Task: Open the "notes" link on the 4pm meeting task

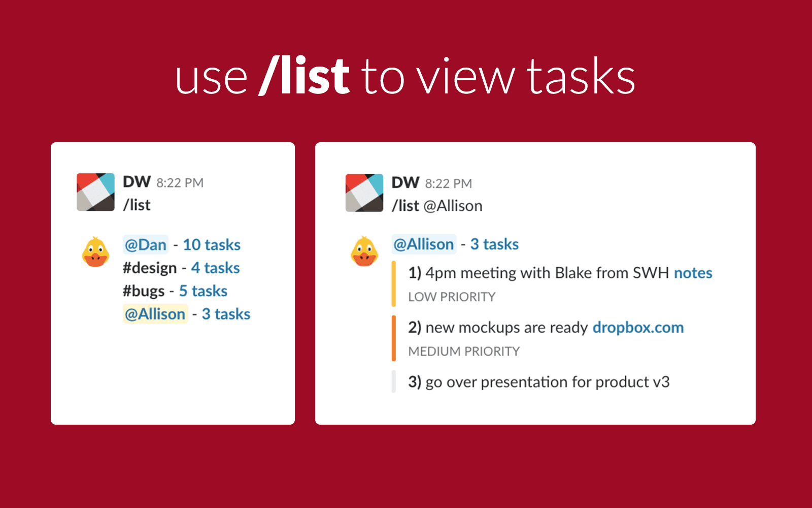Action: pyautogui.click(x=693, y=273)
